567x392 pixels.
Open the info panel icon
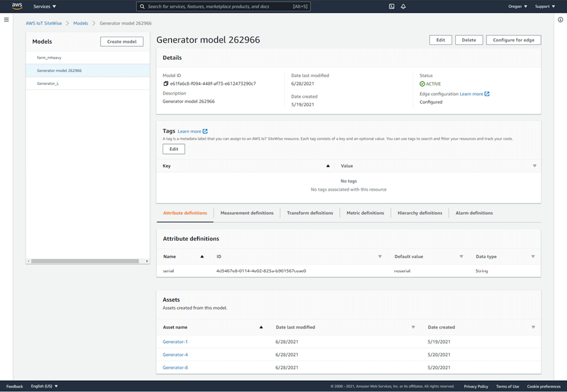point(560,20)
